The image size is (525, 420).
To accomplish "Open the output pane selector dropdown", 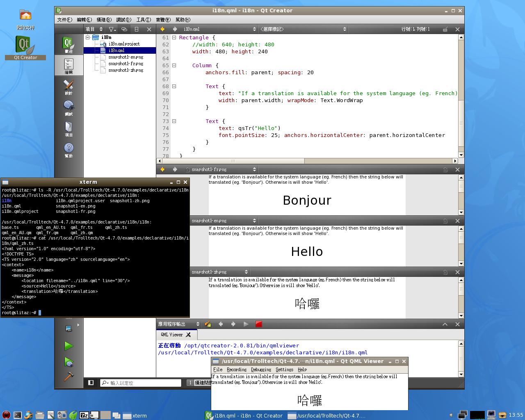I will [179, 324].
